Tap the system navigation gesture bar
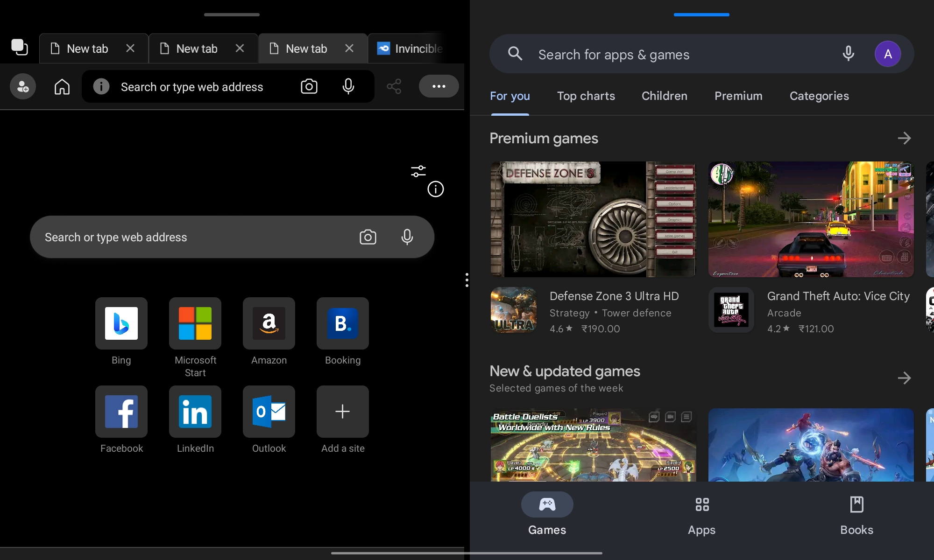This screenshot has height=560, width=934. [467, 553]
